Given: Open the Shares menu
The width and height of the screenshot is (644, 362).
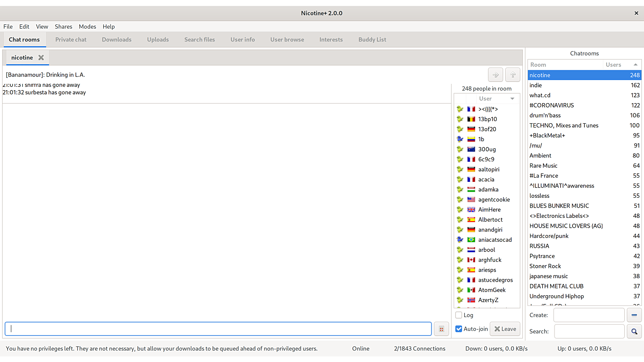Looking at the screenshot, I should coord(63,27).
